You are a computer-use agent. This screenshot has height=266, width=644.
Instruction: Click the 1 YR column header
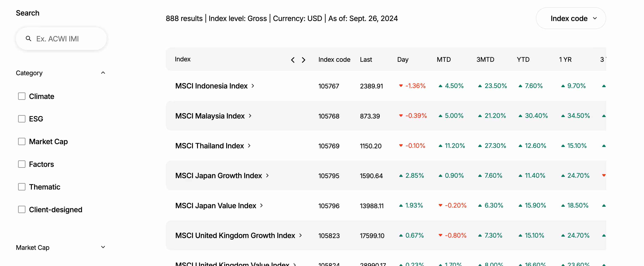click(565, 60)
